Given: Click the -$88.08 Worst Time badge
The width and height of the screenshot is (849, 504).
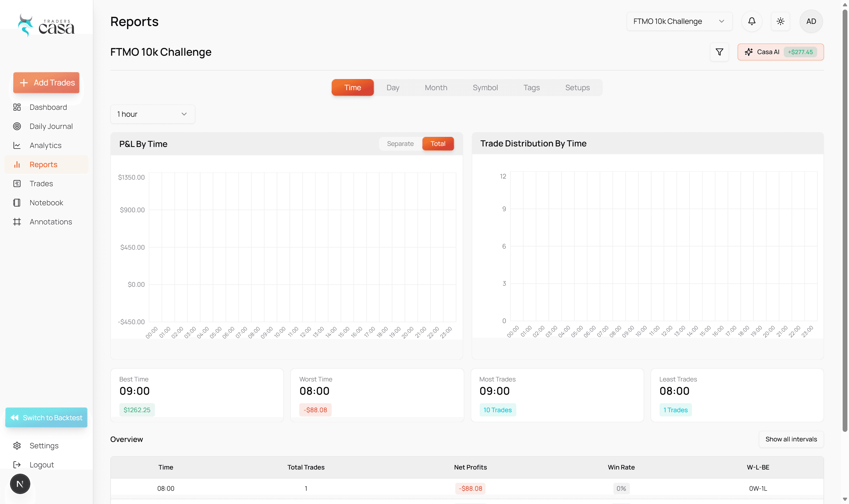Looking at the screenshot, I should click(315, 410).
